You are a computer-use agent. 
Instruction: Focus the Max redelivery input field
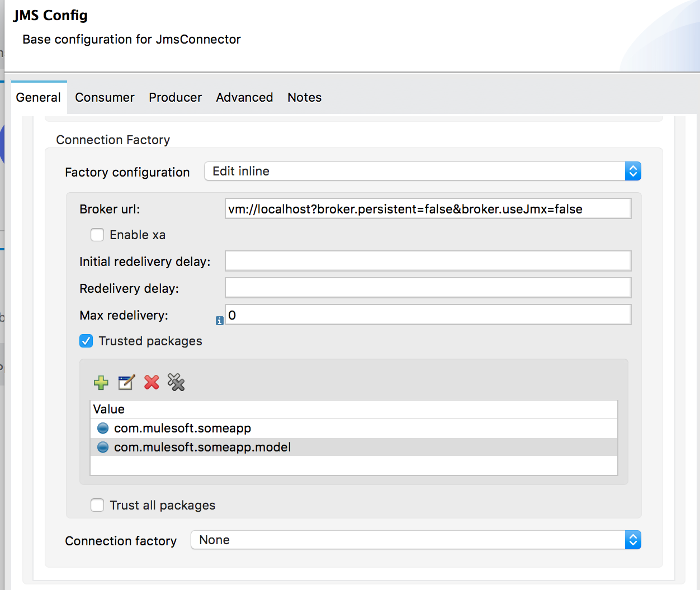428,315
